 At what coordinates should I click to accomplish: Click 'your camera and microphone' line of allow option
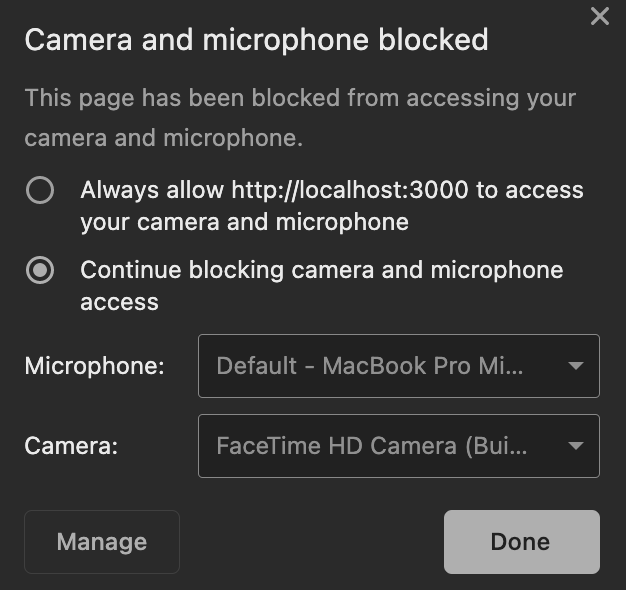245,222
